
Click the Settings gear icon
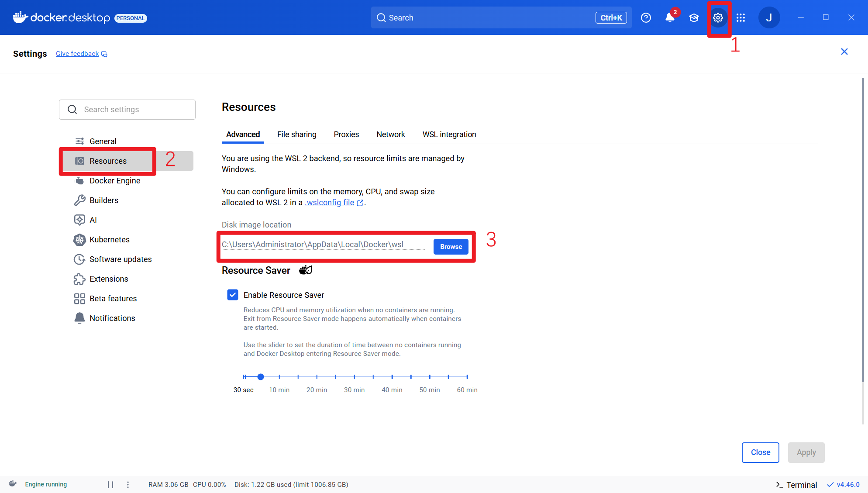tap(718, 18)
